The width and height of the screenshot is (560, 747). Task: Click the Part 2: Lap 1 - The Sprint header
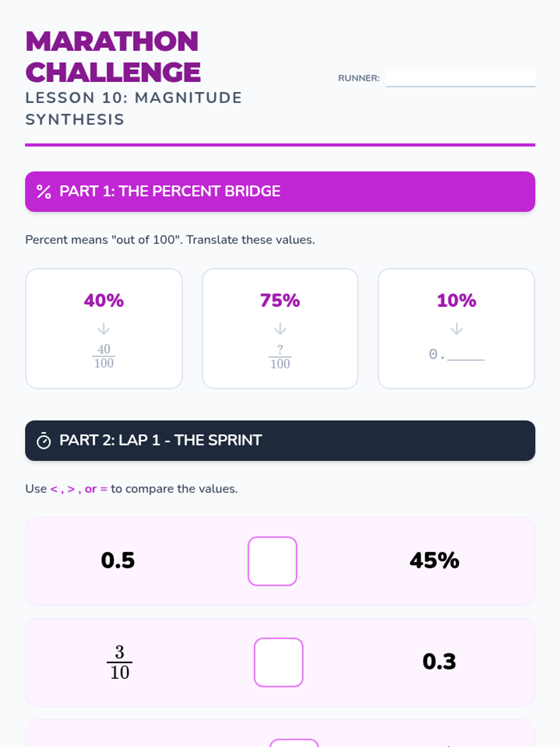[x=280, y=441]
